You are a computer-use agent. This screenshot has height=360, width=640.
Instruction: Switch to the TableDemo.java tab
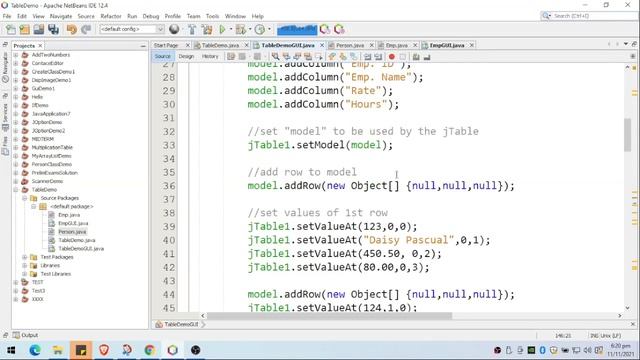coord(220,45)
